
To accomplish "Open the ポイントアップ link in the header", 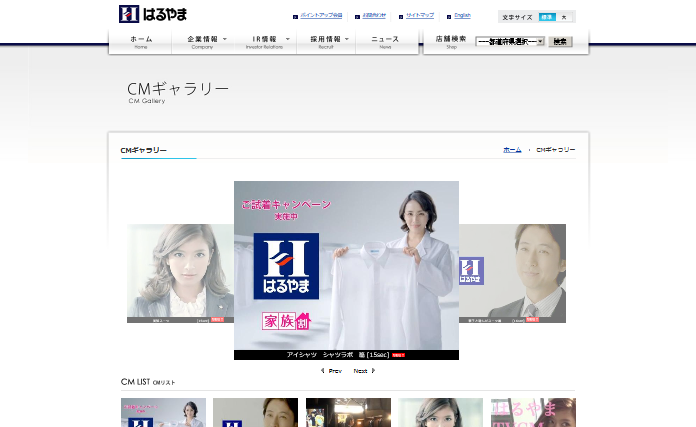I will (321, 15).
